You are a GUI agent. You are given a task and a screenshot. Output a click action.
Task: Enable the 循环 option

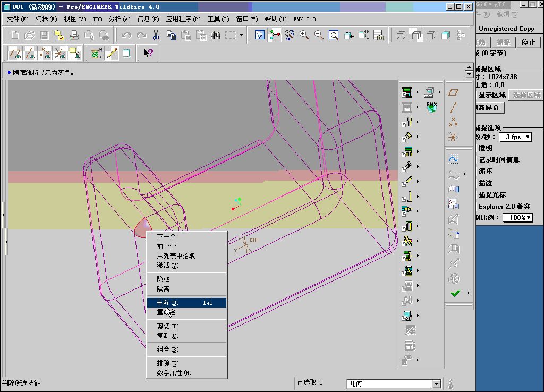pos(486,171)
